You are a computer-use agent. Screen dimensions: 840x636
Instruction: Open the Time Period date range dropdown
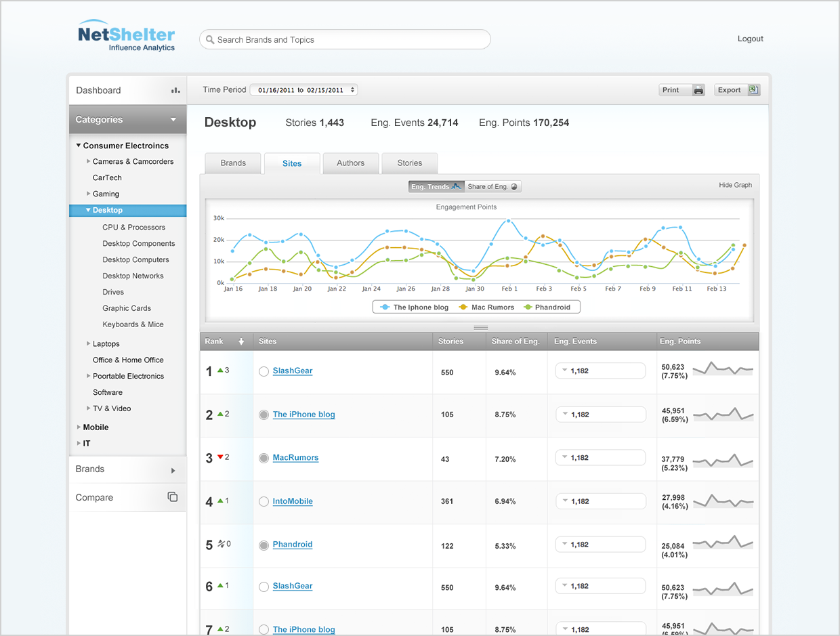point(303,89)
